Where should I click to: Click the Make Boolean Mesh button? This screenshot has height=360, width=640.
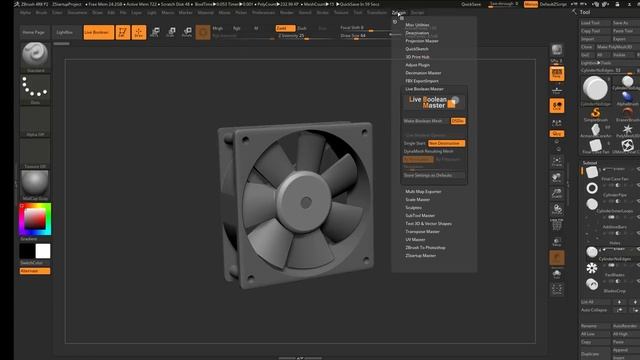coord(426,121)
